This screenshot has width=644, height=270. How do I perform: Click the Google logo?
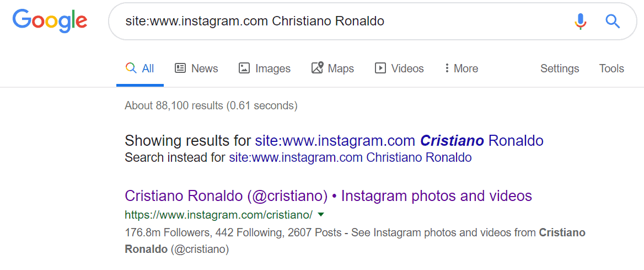[x=50, y=21]
